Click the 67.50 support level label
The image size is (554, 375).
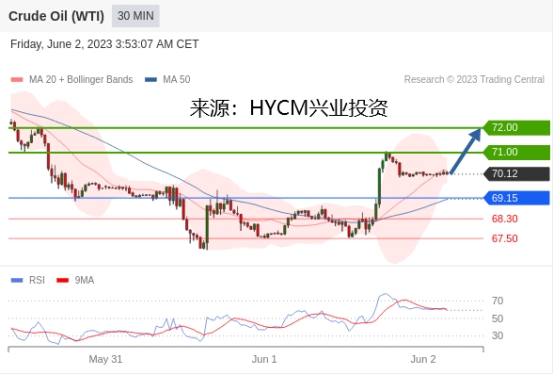coord(505,239)
